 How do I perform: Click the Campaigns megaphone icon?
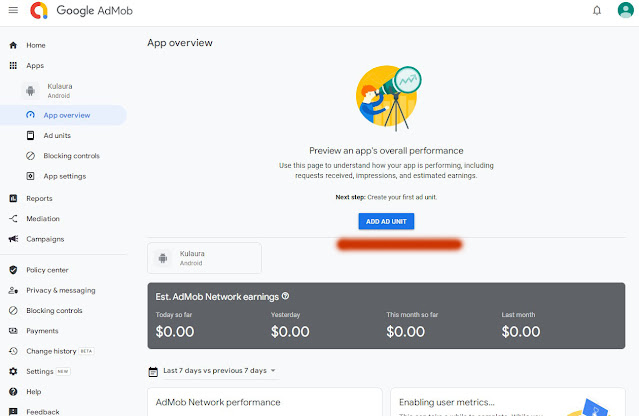pyautogui.click(x=13, y=239)
